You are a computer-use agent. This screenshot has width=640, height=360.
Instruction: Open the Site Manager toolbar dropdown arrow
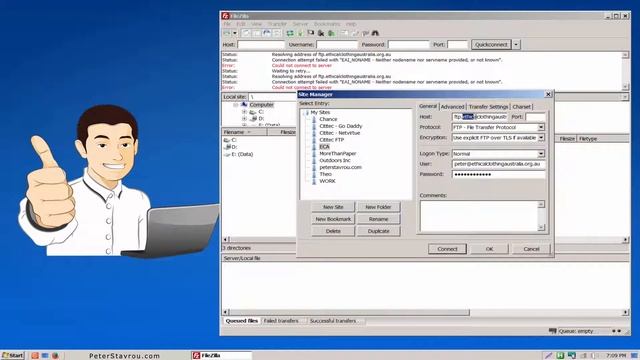click(235, 33)
